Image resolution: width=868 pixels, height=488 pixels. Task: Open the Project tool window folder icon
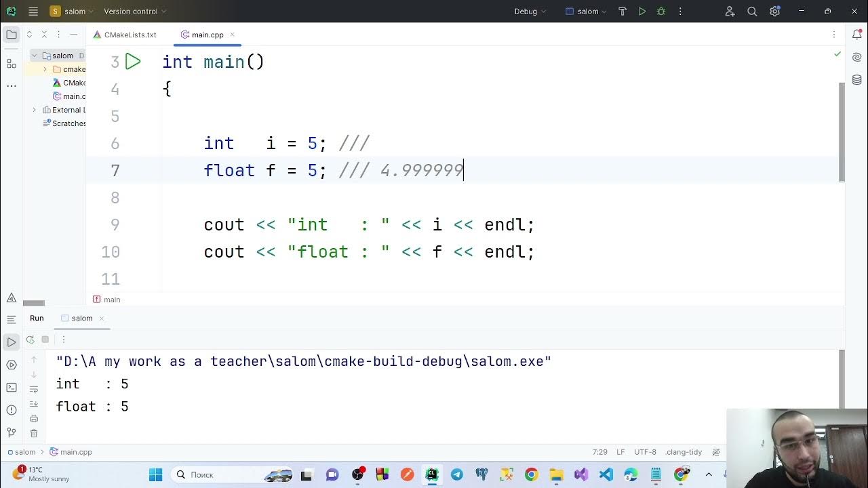click(x=12, y=35)
